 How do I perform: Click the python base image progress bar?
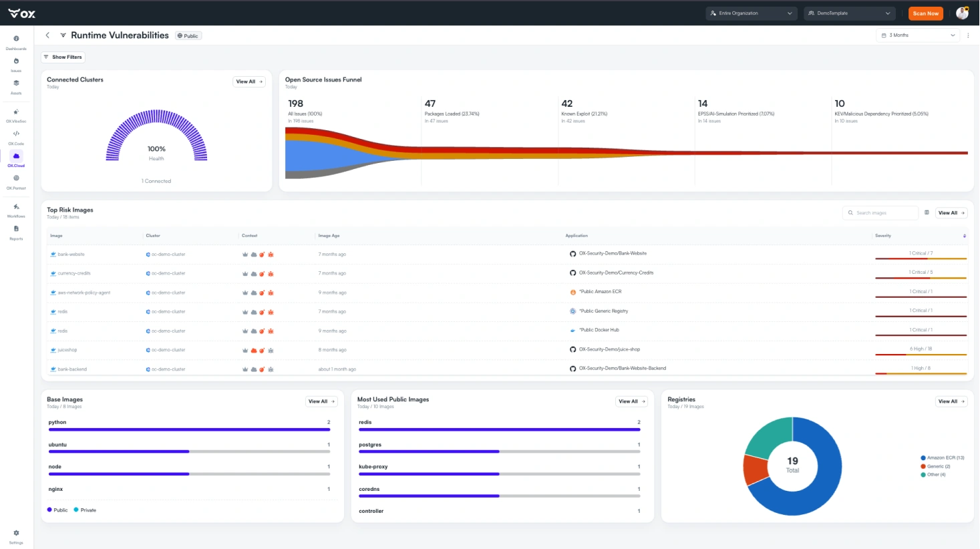tap(189, 430)
